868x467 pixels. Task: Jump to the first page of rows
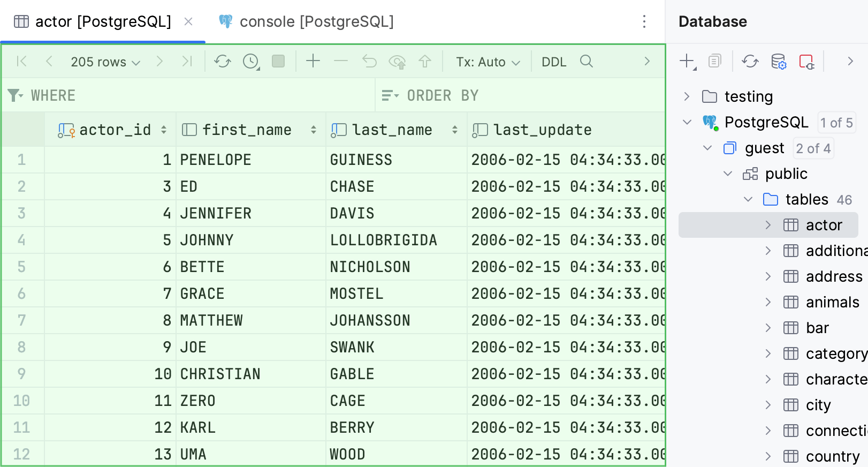click(x=21, y=62)
